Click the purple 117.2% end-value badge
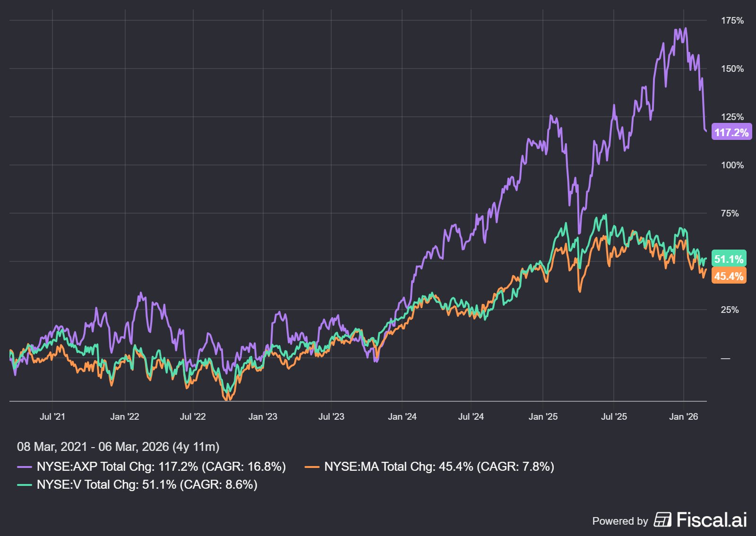 [731, 132]
